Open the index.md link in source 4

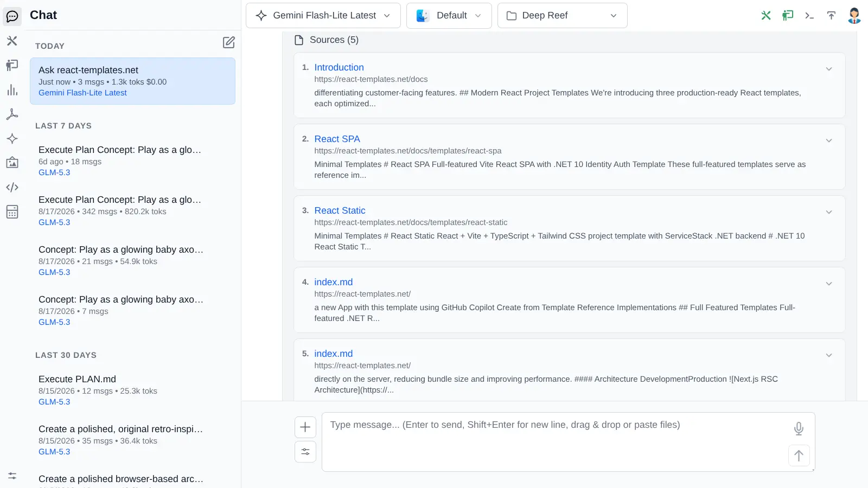334,282
